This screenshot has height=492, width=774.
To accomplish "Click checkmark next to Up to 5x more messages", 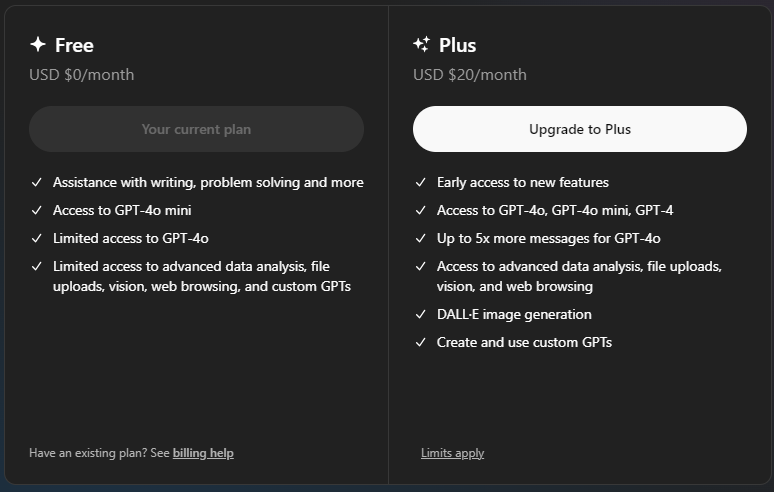I will pyautogui.click(x=421, y=238).
